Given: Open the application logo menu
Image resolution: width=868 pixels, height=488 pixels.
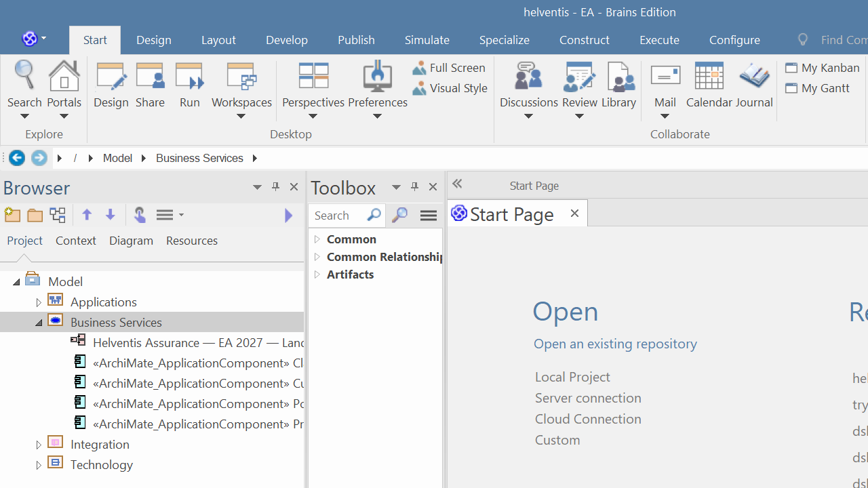Looking at the screenshot, I should 34,39.
